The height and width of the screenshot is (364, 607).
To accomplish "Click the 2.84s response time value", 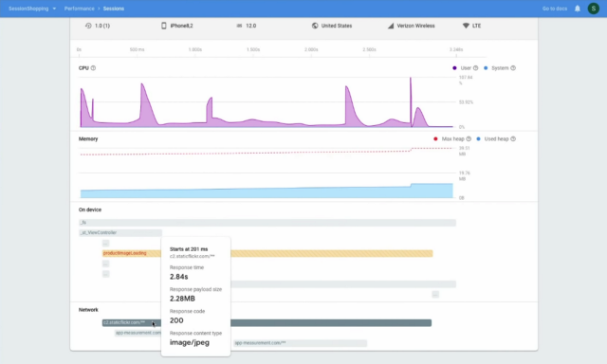I will point(179,277).
